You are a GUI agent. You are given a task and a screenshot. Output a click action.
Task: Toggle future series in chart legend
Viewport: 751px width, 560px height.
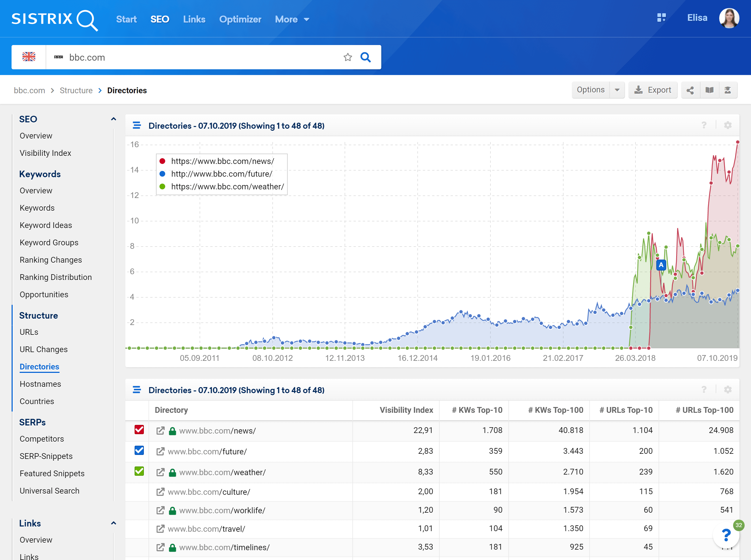click(x=216, y=174)
